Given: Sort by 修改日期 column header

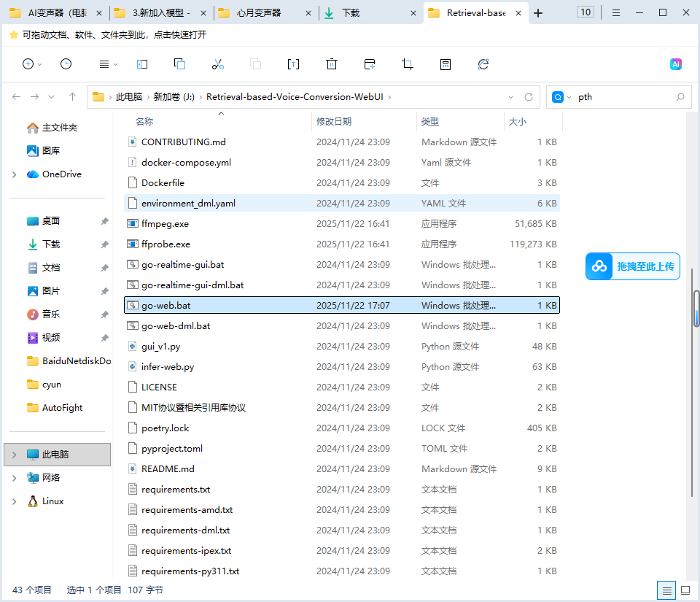Looking at the screenshot, I should (x=334, y=121).
